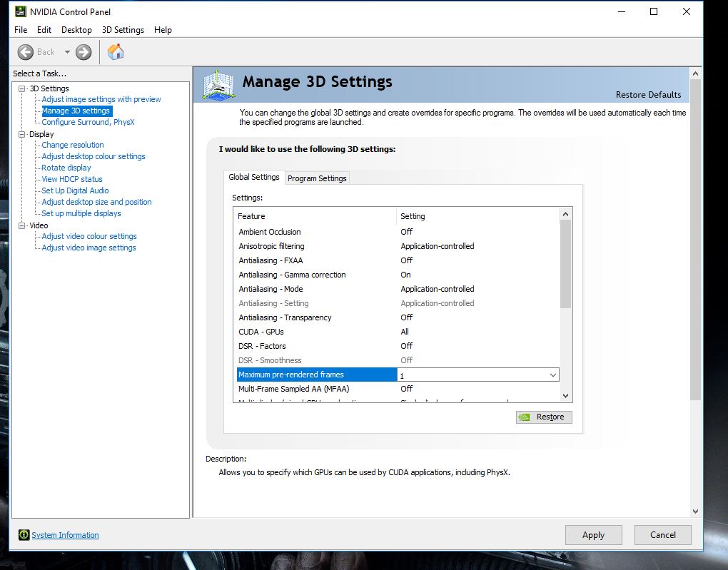Select the Ambient Occlusion row
The width and height of the screenshot is (728, 570).
point(398,232)
